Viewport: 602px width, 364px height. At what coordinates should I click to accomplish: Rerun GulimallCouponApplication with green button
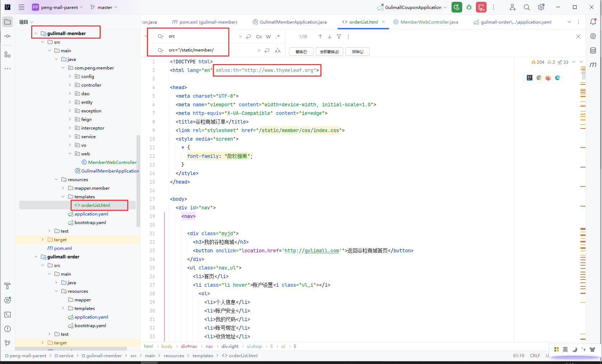pos(457,7)
